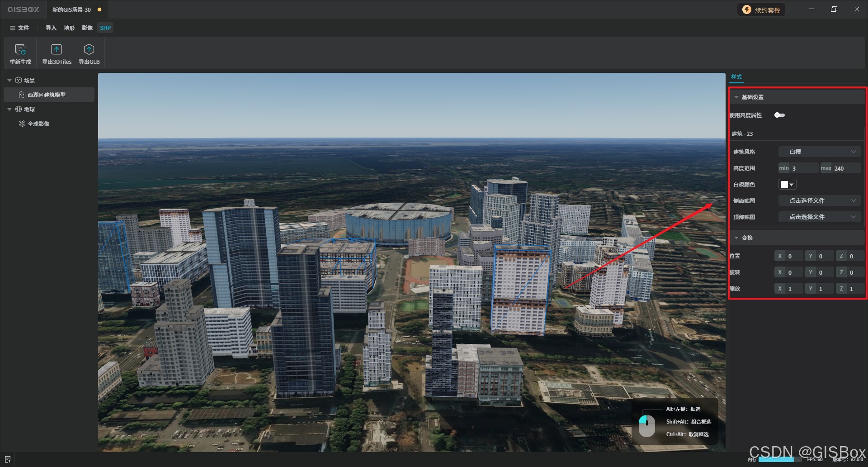Collapse the 地球 tree node
868x467 pixels.
tap(9, 109)
